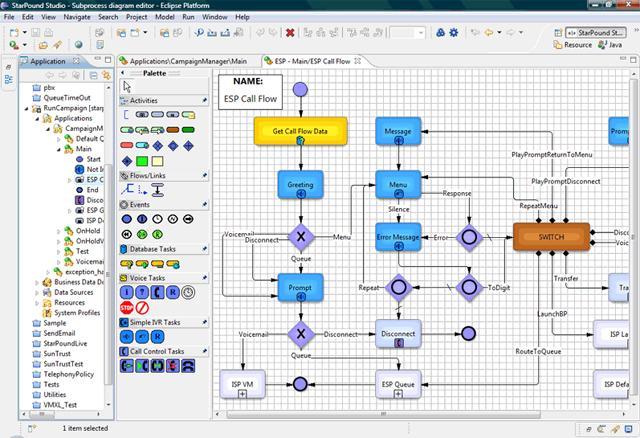640x438 pixels.
Task: Collapse the Flows/Links palette drawer
Action: 164,176
